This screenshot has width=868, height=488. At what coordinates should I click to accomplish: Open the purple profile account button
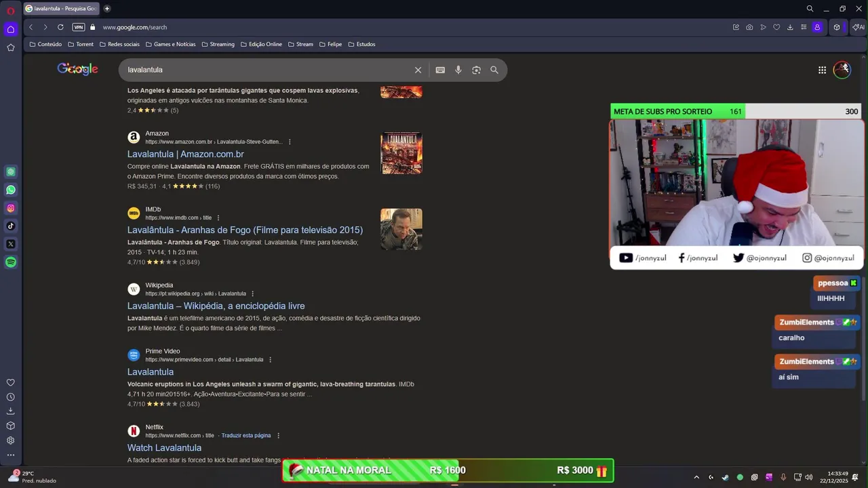(x=817, y=27)
